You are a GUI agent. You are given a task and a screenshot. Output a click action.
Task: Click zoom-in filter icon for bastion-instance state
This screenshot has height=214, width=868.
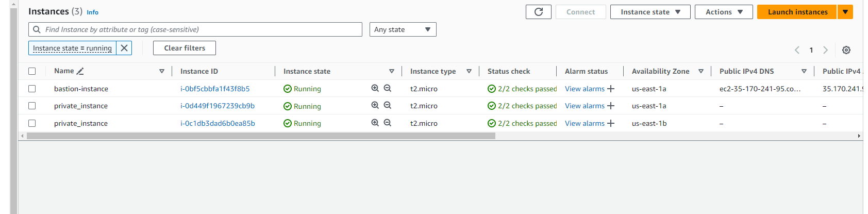point(375,89)
